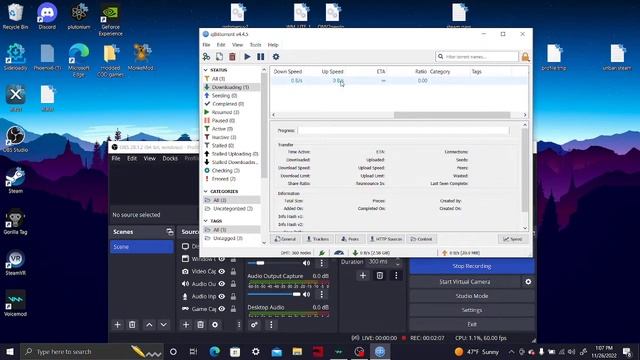The image size is (640, 360).
Task: Focus the Filter torrent names search field
Action: point(477,57)
